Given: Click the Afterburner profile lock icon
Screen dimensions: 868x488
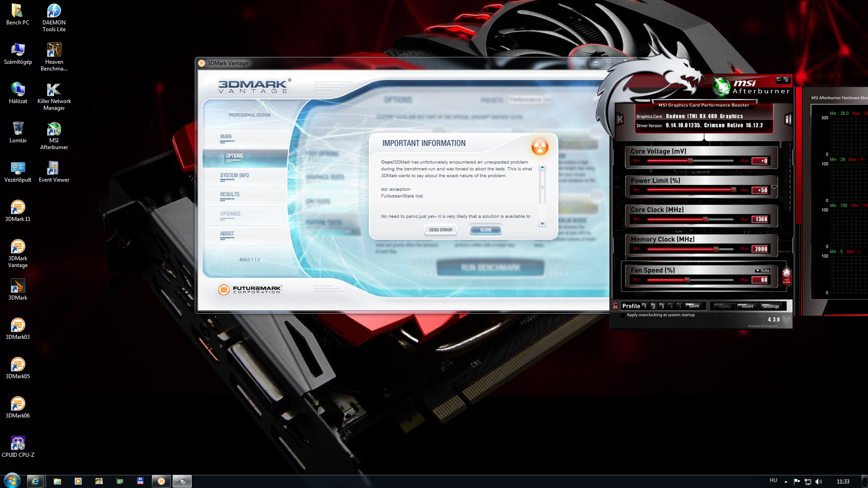Looking at the screenshot, I should [615, 306].
